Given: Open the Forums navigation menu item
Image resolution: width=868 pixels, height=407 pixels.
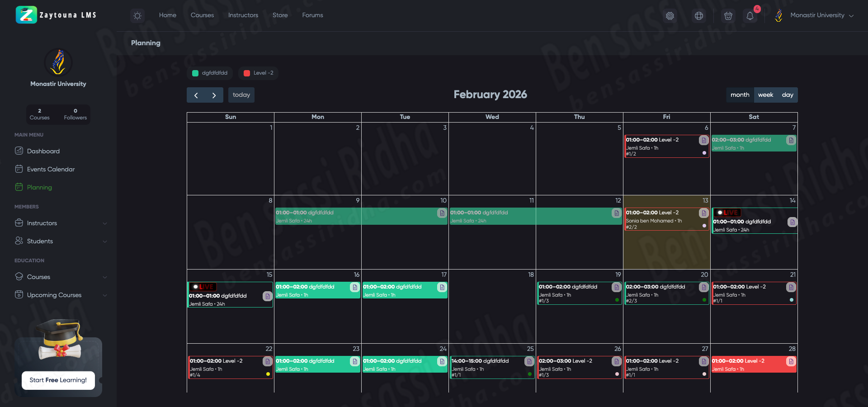Looking at the screenshot, I should click(312, 15).
